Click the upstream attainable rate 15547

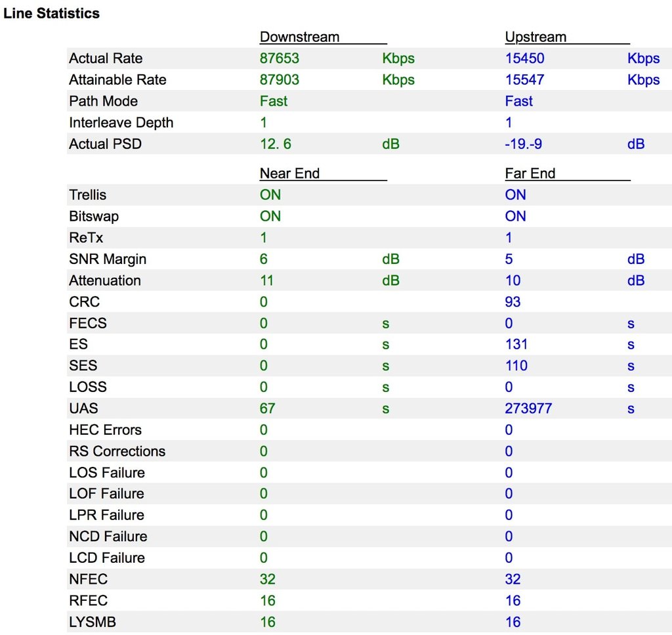(524, 79)
